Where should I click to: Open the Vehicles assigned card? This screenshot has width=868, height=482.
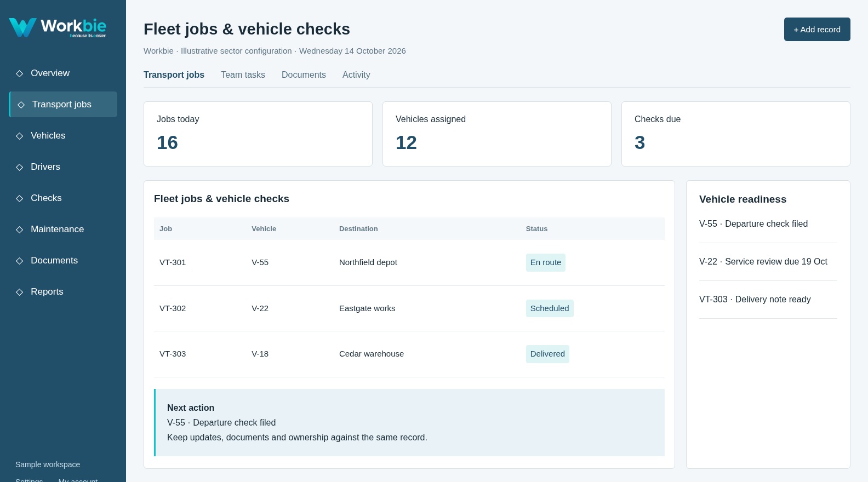[497, 134]
